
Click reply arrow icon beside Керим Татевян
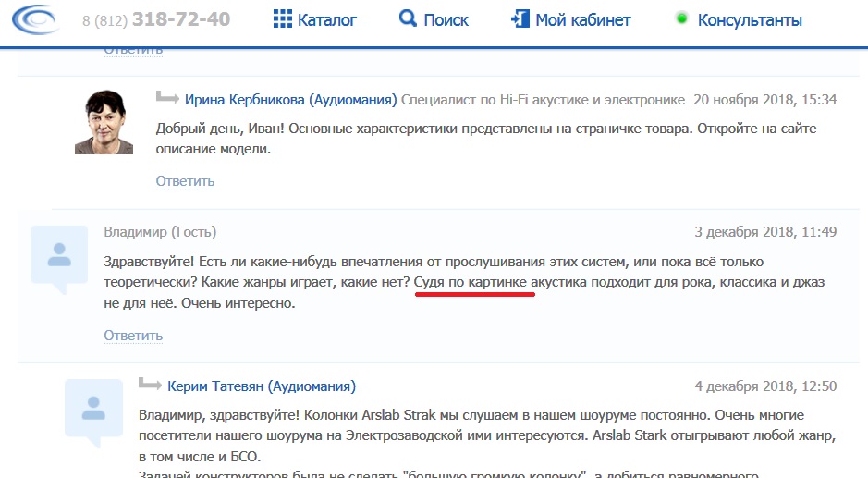coord(150,385)
